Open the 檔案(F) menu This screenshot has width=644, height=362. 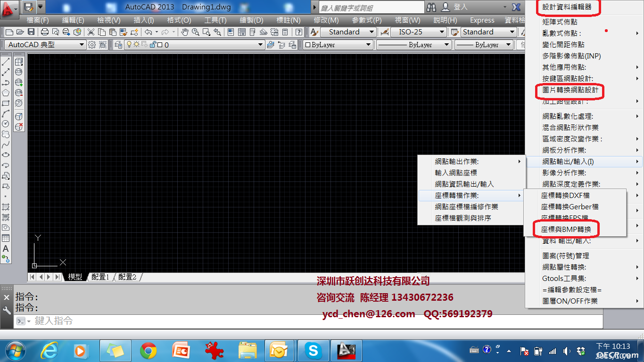(38, 20)
